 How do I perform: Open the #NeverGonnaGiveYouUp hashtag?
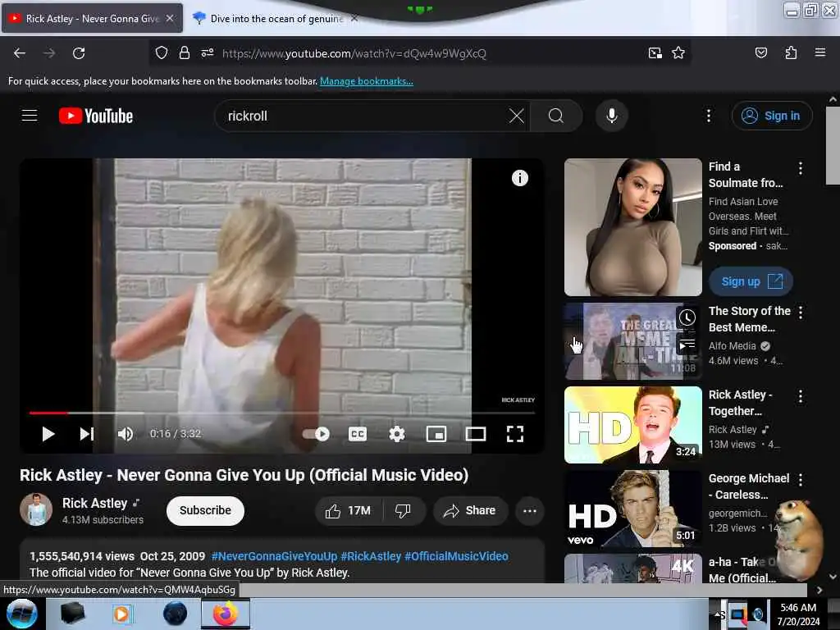[x=274, y=556]
